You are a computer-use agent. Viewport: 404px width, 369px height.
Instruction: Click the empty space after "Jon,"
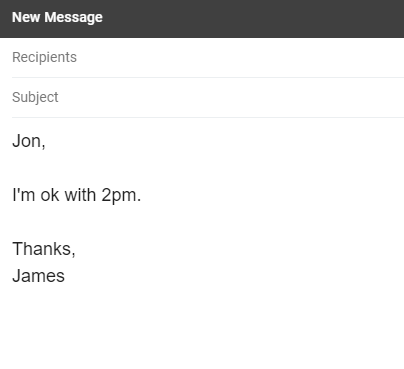pyautogui.click(x=225, y=141)
